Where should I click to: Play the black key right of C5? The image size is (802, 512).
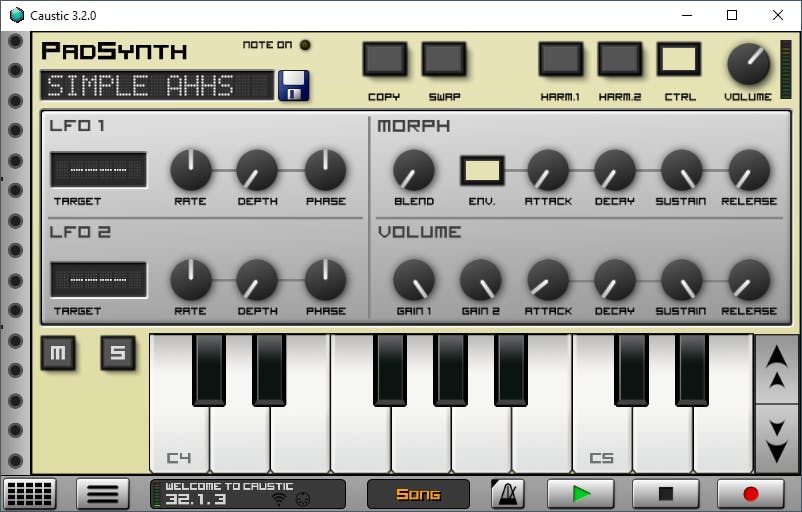[x=631, y=370]
